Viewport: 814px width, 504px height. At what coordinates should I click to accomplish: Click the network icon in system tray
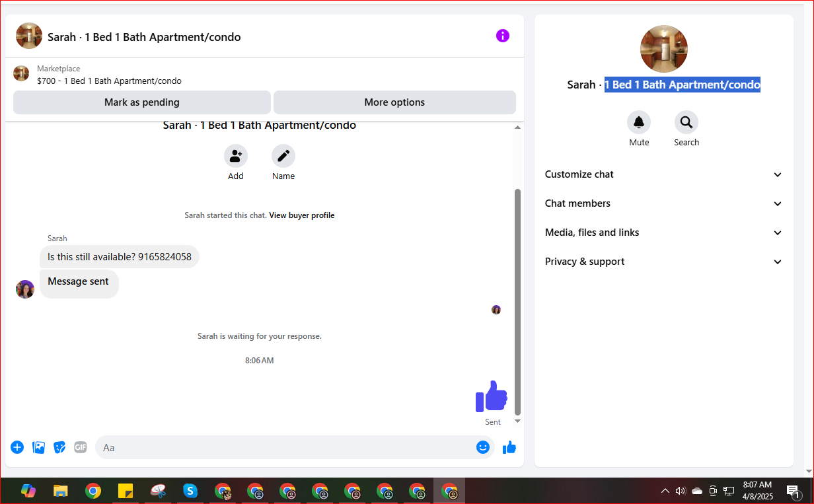pos(729,491)
